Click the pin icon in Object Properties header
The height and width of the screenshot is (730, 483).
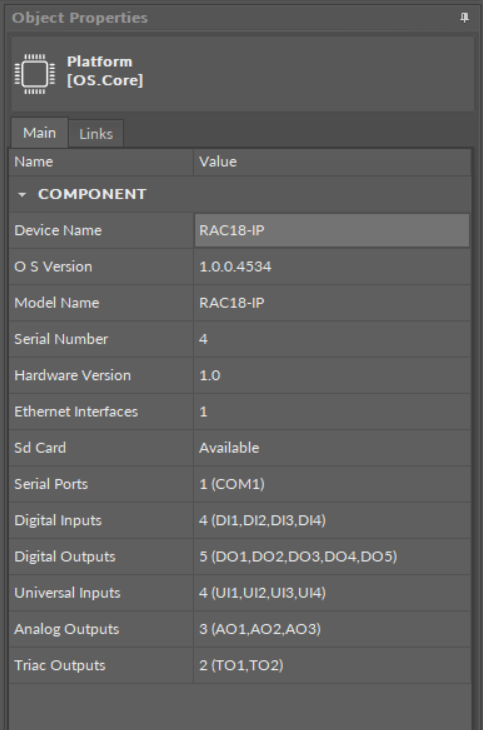click(464, 18)
